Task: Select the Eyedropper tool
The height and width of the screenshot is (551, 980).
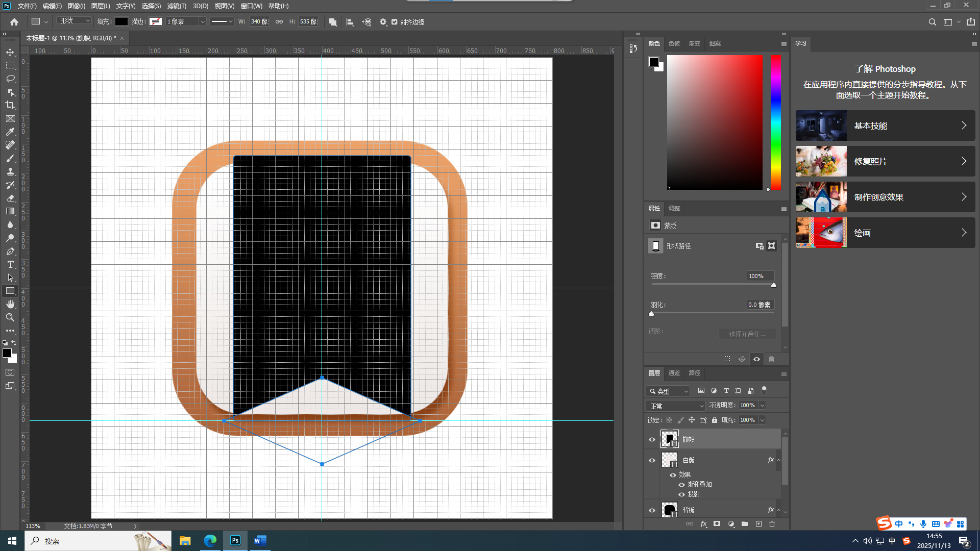Action: (x=10, y=132)
